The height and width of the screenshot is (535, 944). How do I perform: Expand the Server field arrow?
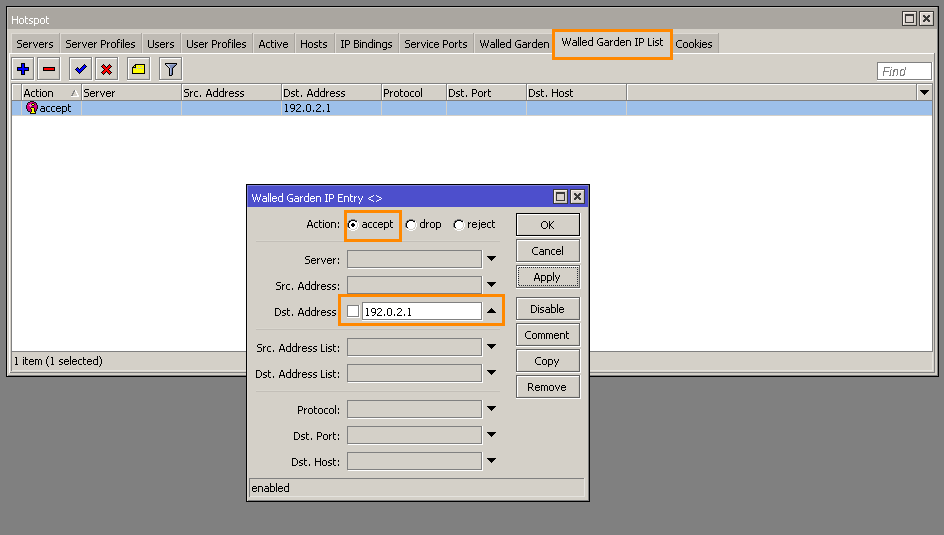(x=491, y=260)
